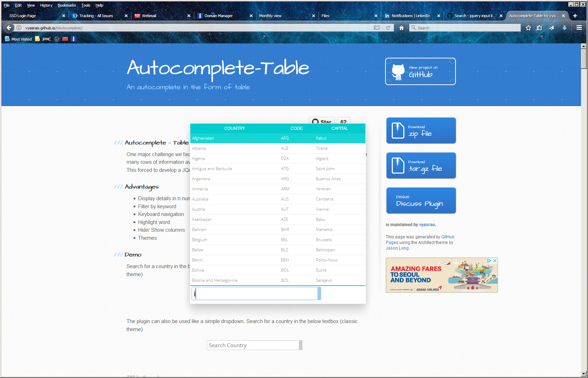588x378 pixels.
Task: Toggle Reader View icon in address bar
Action: coord(377,28)
